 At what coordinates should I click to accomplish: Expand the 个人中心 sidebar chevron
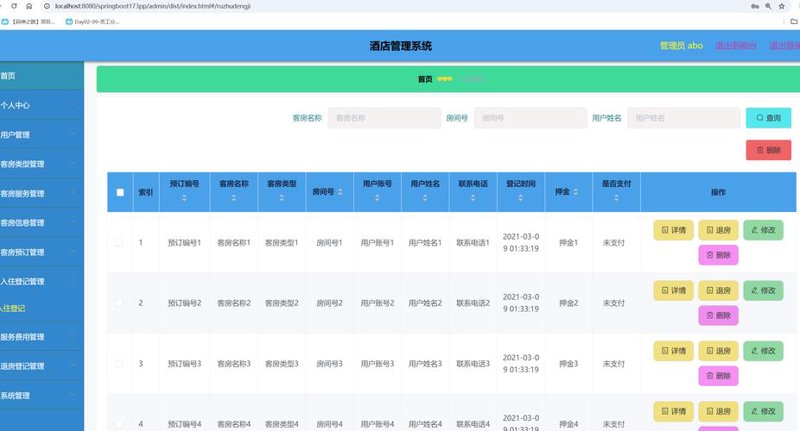point(73,105)
